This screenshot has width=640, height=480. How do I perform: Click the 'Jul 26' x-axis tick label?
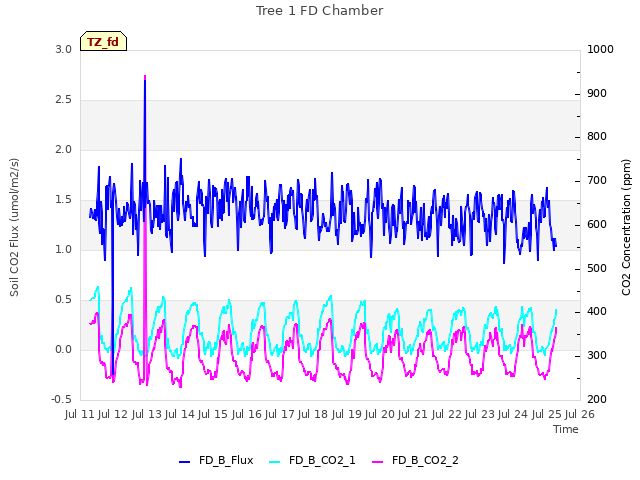point(580,414)
